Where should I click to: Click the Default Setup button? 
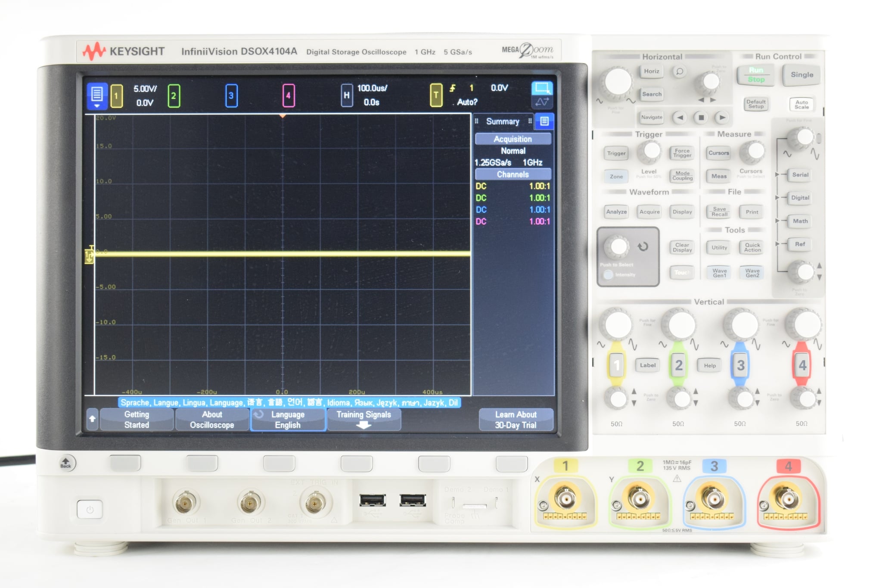[x=756, y=104]
